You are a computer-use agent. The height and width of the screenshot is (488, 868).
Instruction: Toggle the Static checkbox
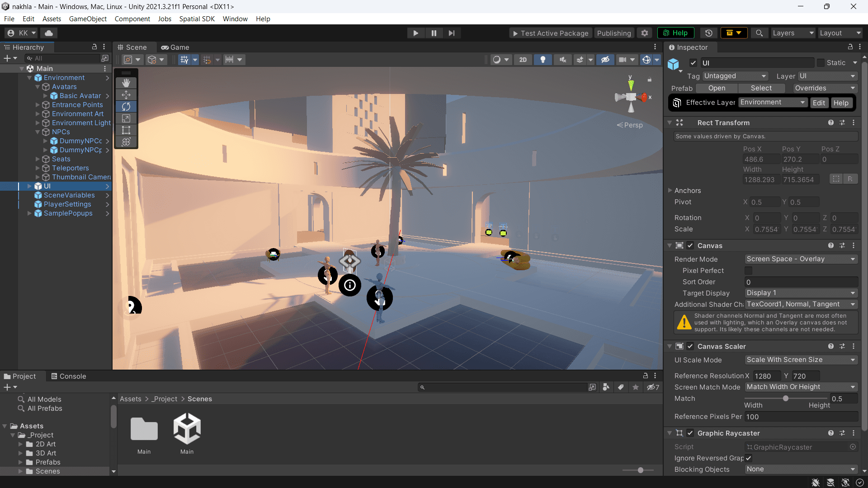click(x=821, y=63)
